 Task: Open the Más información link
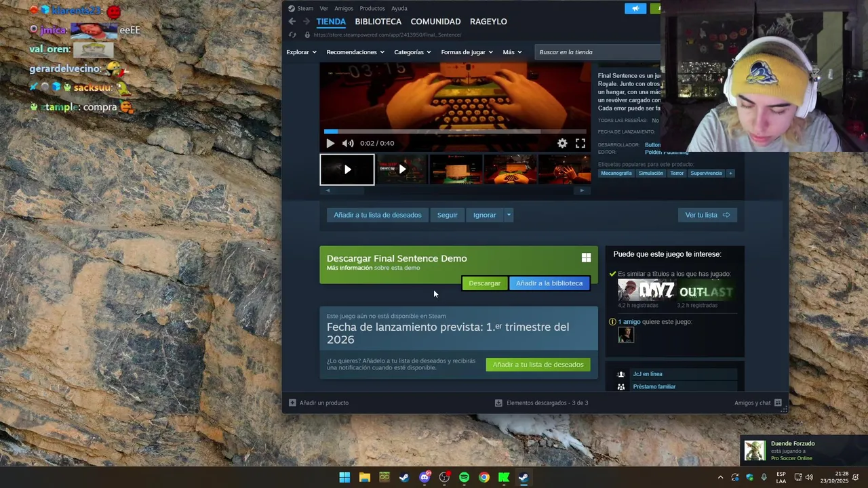pos(349,268)
